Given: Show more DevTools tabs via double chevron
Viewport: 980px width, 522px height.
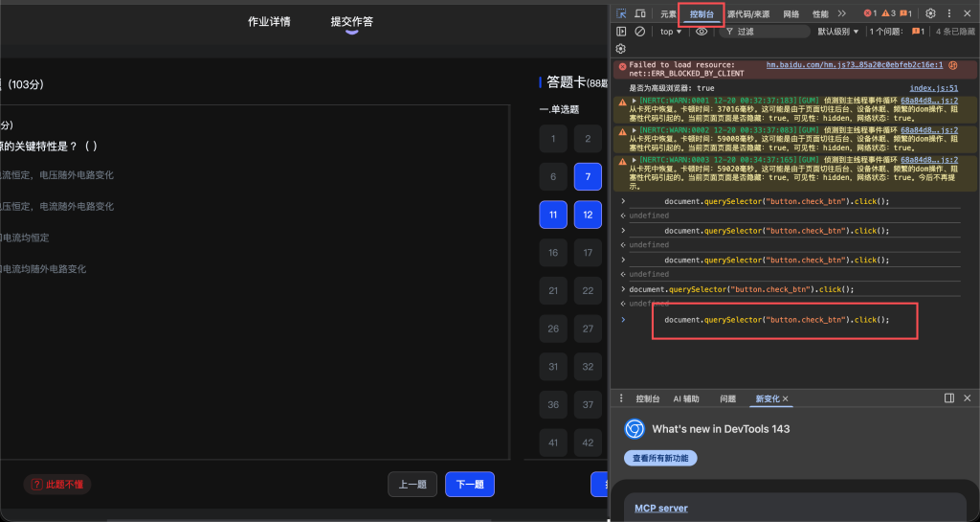Looking at the screenshot, I should pyautogui.click(x=842, y=13).
